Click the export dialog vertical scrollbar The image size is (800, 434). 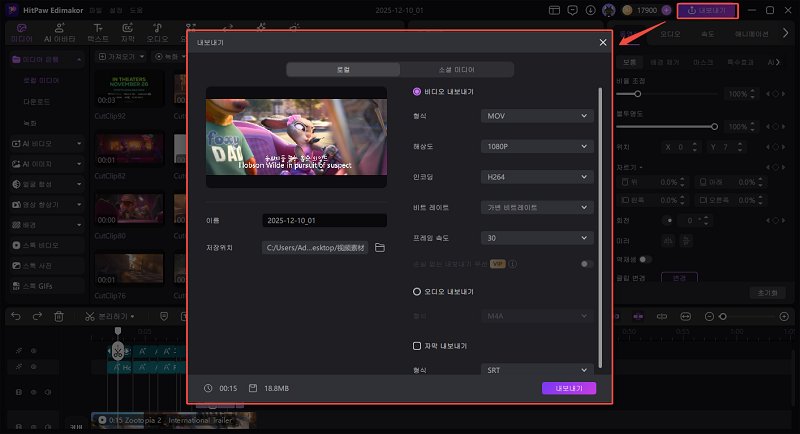600,227
